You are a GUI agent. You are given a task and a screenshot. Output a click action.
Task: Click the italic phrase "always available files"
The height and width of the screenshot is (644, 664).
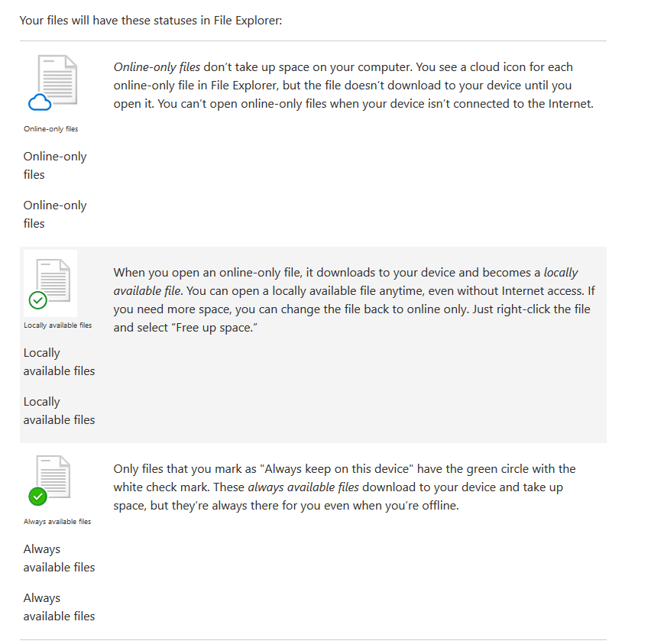point(303,487)
